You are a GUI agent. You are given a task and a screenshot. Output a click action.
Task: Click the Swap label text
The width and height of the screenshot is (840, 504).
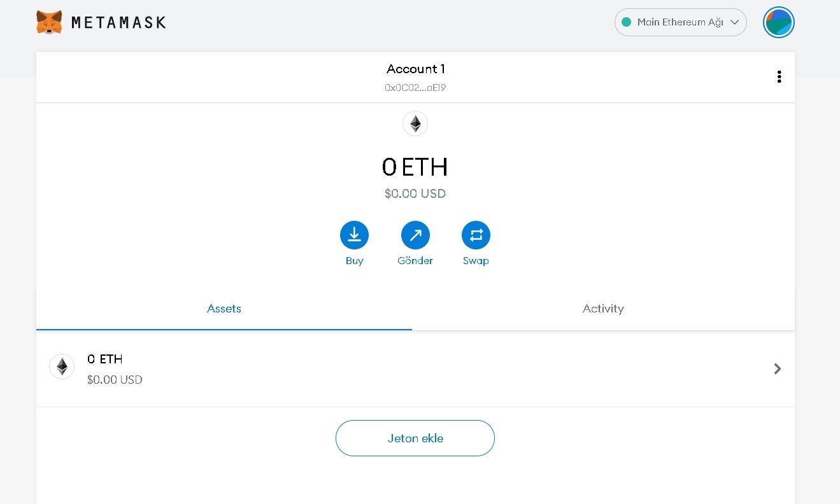tap(476, 261)
